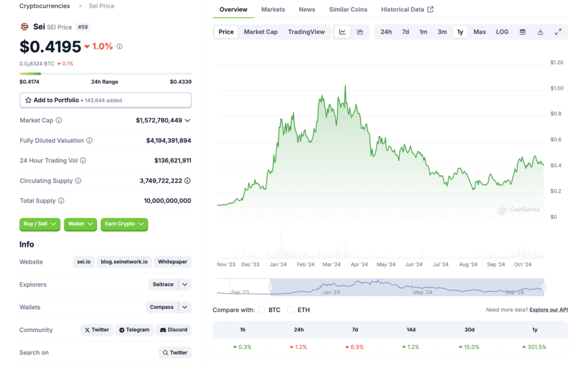Open info icon next to 3,749,722,222 value
The image size is (588, 369).
coord(188,181)
